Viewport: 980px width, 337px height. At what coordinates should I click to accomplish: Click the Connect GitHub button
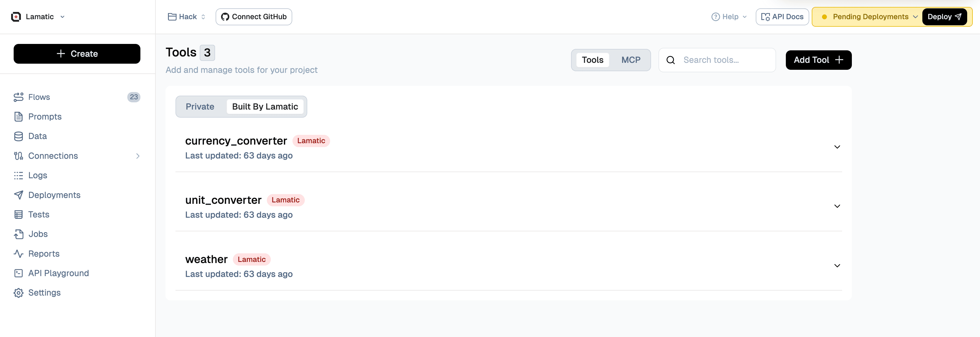pos(254,17)
